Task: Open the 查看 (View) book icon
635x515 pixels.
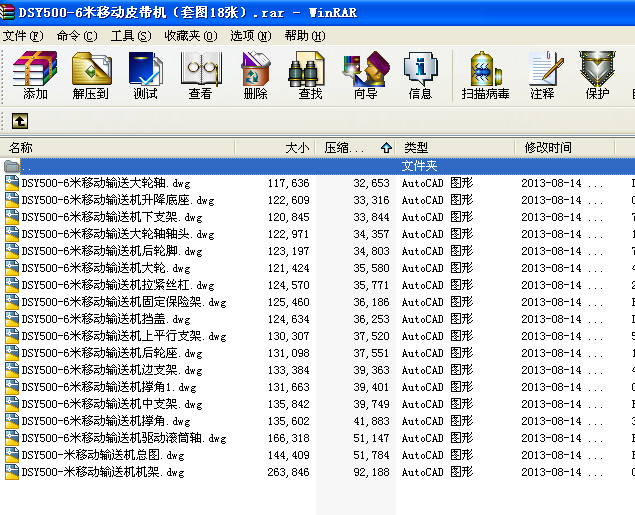Action: pos(200,76)
